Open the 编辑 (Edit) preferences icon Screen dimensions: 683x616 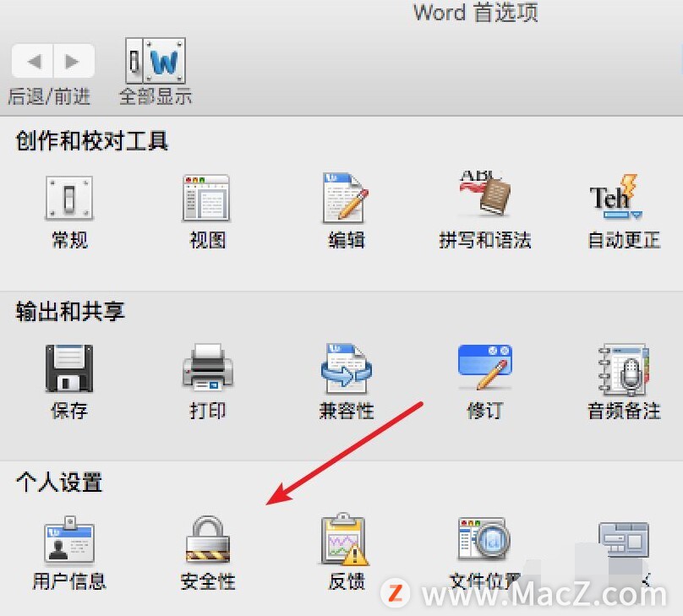click(x=346, y=198)
